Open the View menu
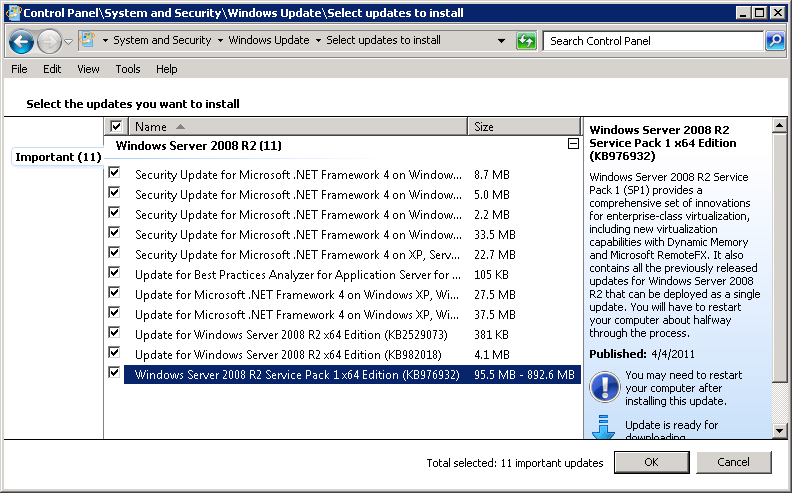 [88, 69]
